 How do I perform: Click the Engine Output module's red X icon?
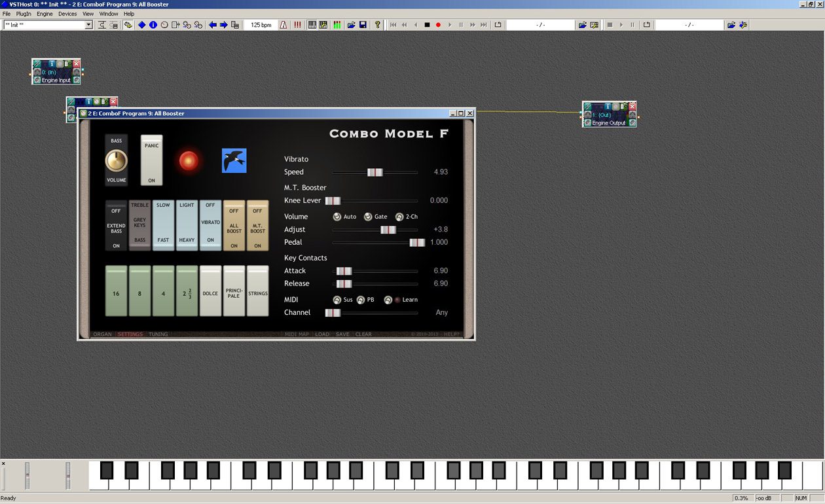pos(632,107)
